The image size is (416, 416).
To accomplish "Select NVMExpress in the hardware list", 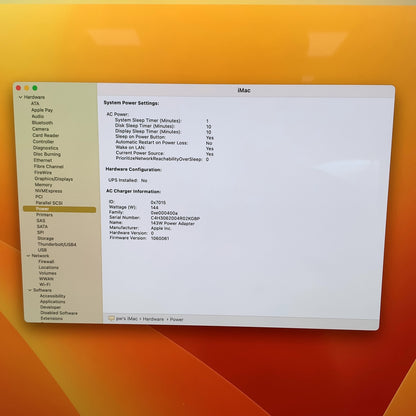I will (x=49, y=191).
